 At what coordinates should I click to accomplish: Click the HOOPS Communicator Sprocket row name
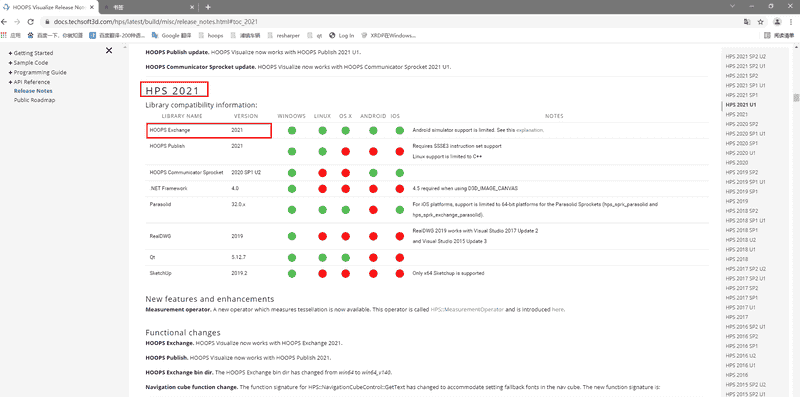point(186,172)
